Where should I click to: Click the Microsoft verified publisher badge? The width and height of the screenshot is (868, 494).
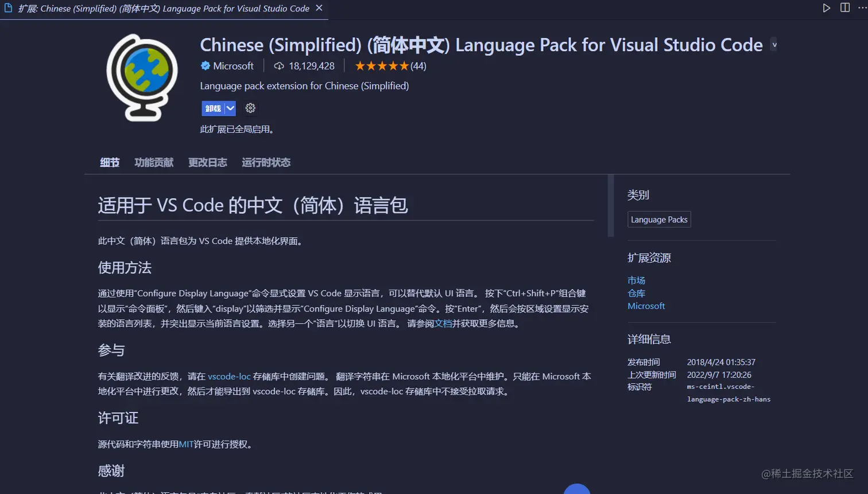click(x=205, y=66)
